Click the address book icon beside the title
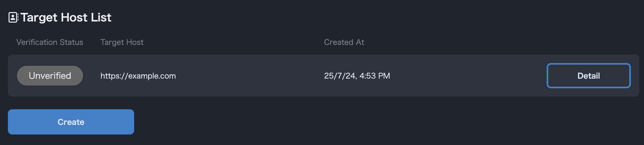This screenshot has height=145, width=644. click(x=13, y=17)
